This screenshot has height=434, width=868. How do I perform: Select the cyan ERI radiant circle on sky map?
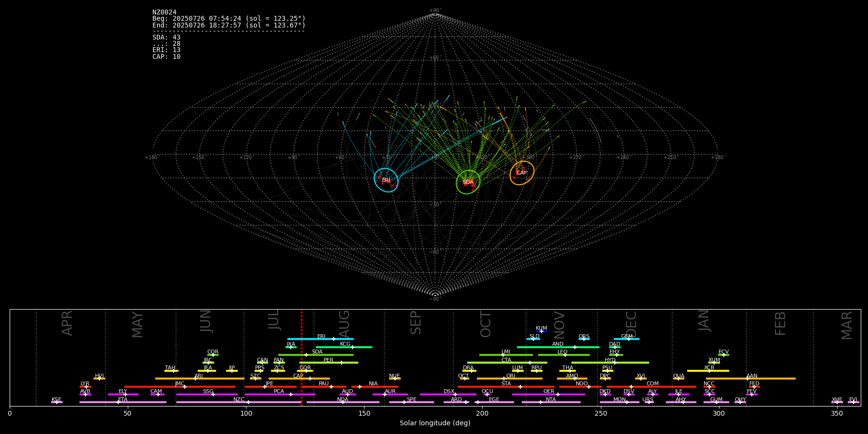(x=386, y=180)
